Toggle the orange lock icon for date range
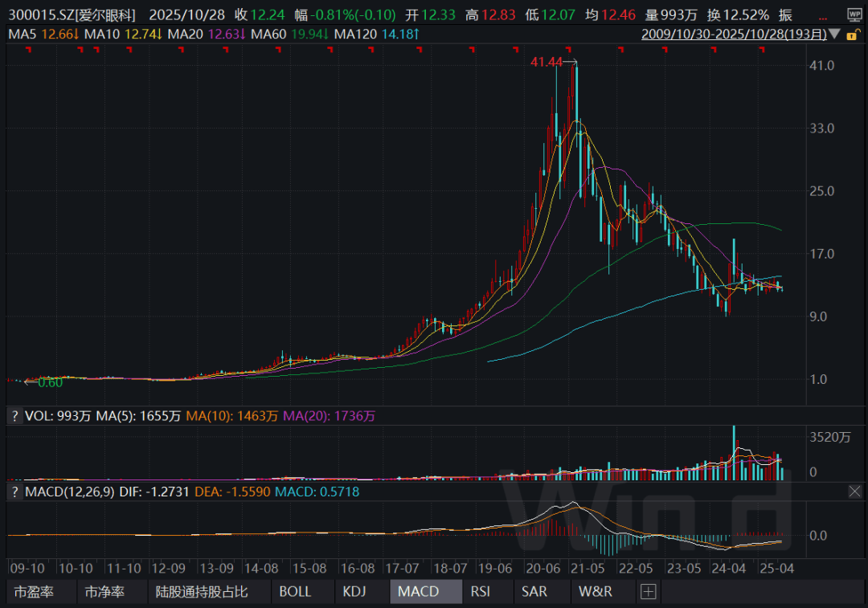The width and height of the screenshot is (868, 608). point(855,34)
